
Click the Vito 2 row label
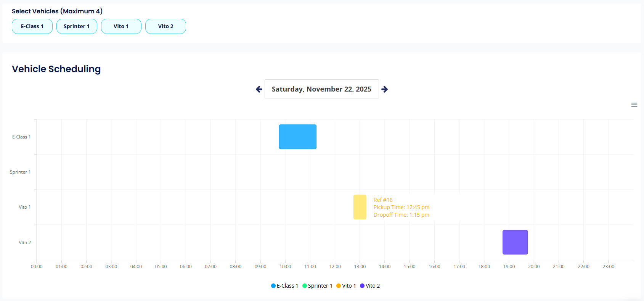point(25,243)
